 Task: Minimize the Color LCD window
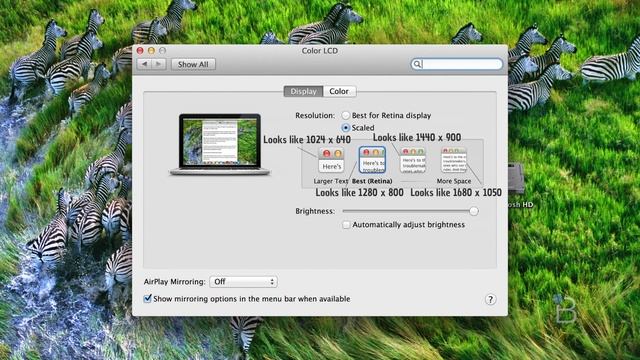(x=151, y=51)
